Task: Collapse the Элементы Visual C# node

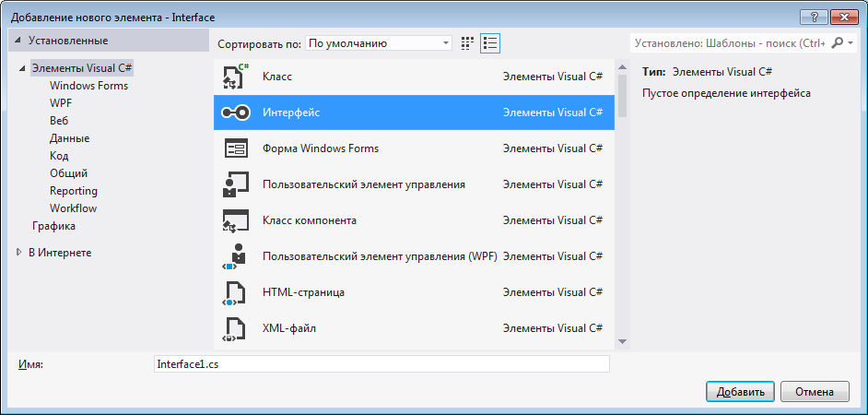Action: (22, 68)
